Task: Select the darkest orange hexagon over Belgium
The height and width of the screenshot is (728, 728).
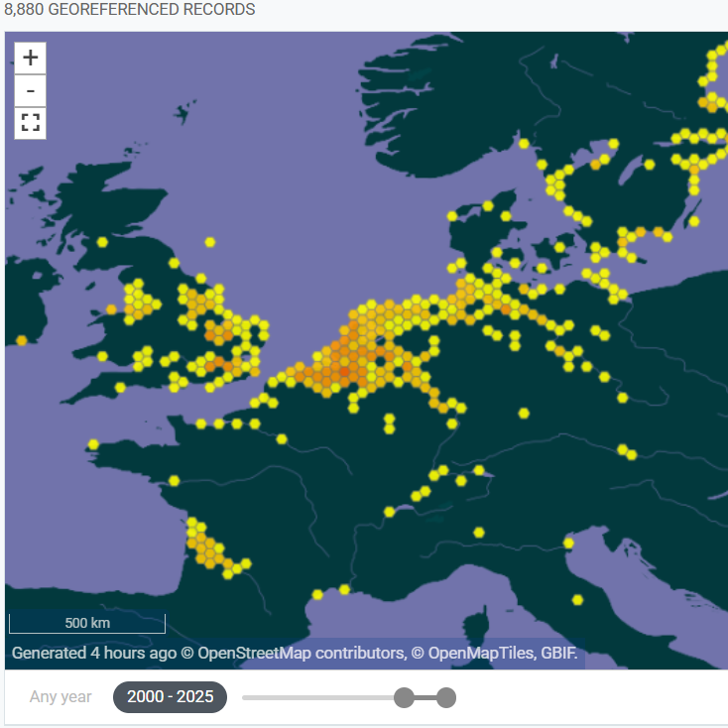Action: [344, 373]
